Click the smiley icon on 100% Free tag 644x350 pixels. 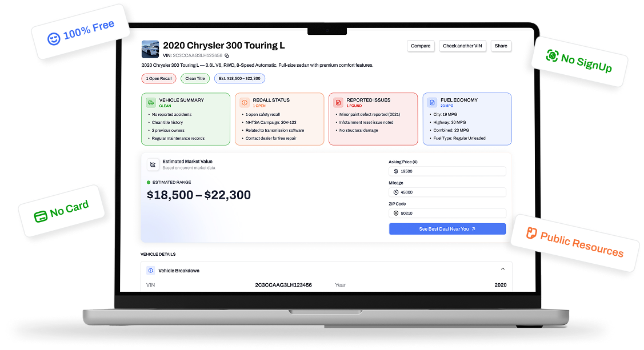point(54,39)
